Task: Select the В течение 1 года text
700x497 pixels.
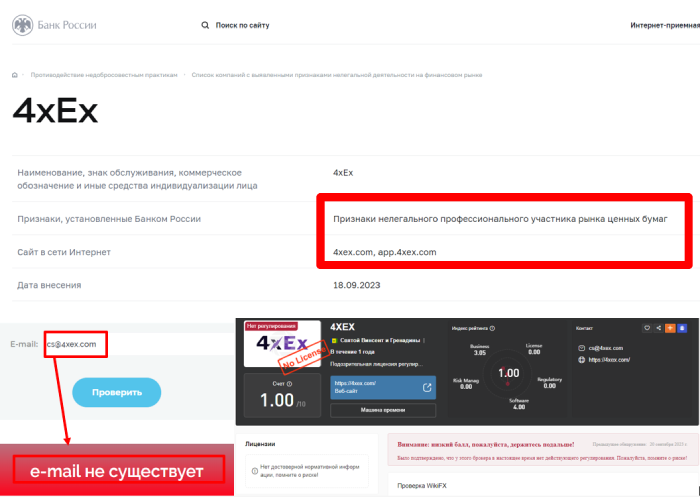Action: (x=352, y=352)
